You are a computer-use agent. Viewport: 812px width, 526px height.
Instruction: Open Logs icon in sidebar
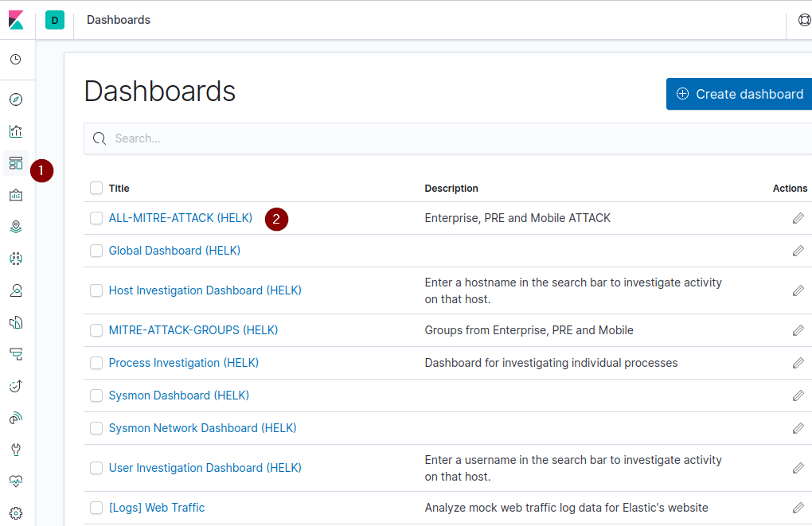(x=16, y=322)
